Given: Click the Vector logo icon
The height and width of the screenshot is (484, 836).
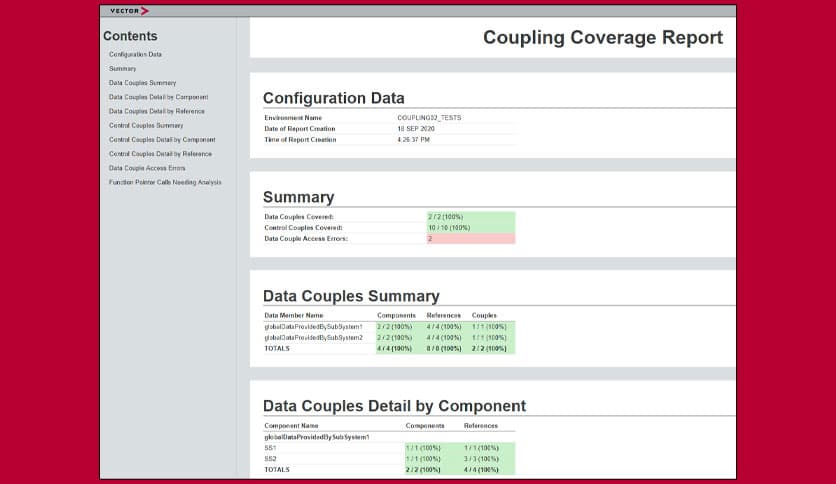Looking at the screenshot, I should (129, 11).
